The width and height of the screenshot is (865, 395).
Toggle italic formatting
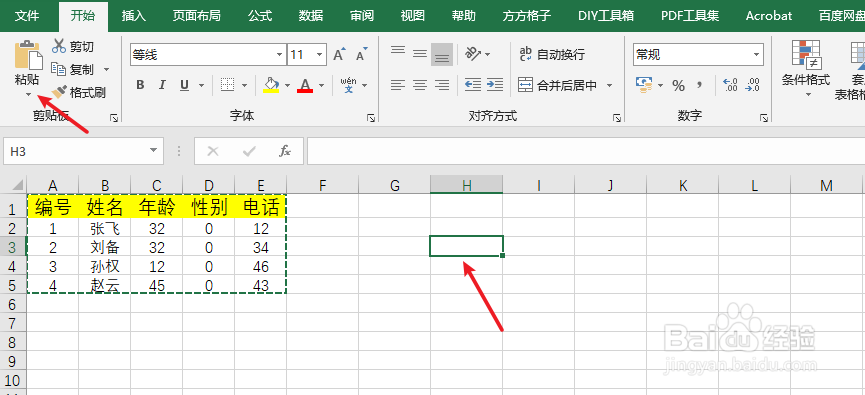(162, 85)
